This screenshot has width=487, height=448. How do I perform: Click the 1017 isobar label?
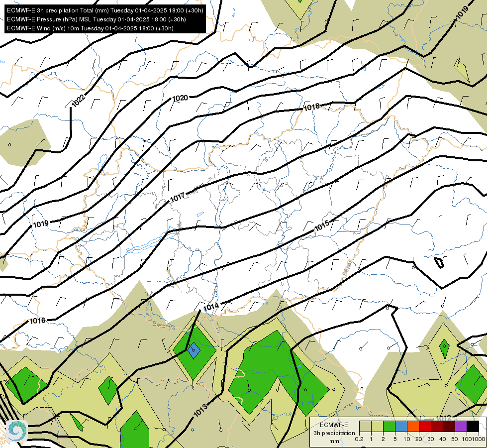pyautogui.click(x=178, y=198)
